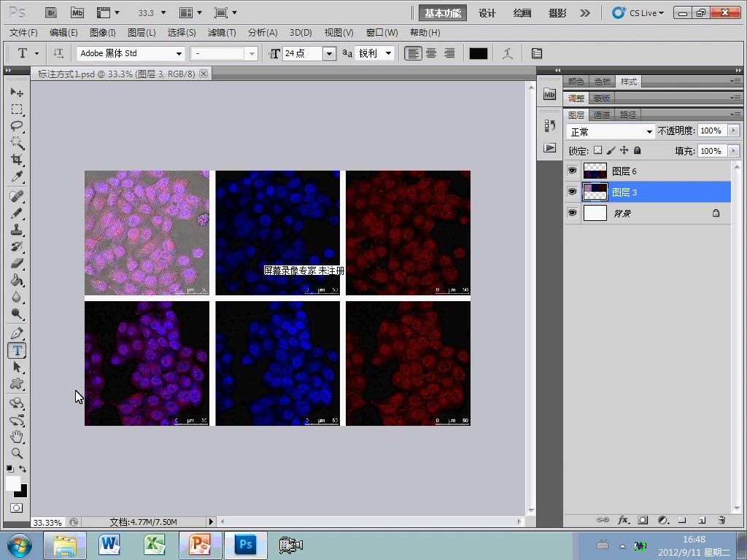Click the text color swatch
The height and width of the screenshot is (560, 747).
(479, 53)
